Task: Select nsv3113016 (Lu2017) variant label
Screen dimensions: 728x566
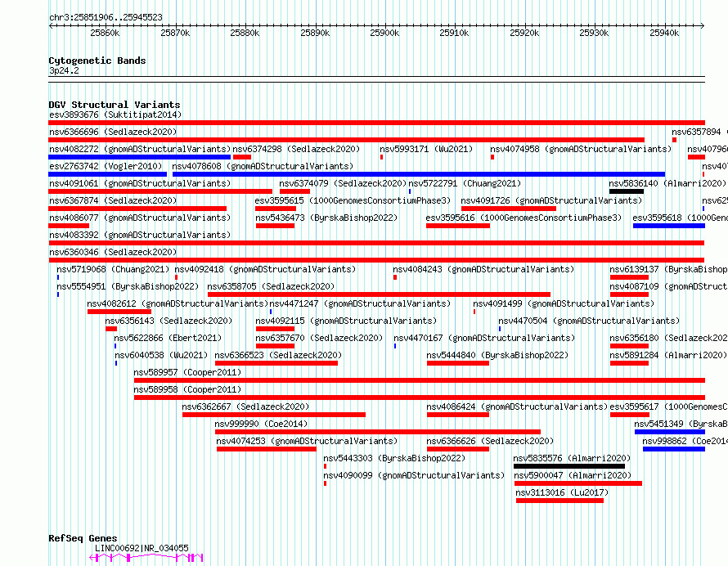Action: (562, 492)
